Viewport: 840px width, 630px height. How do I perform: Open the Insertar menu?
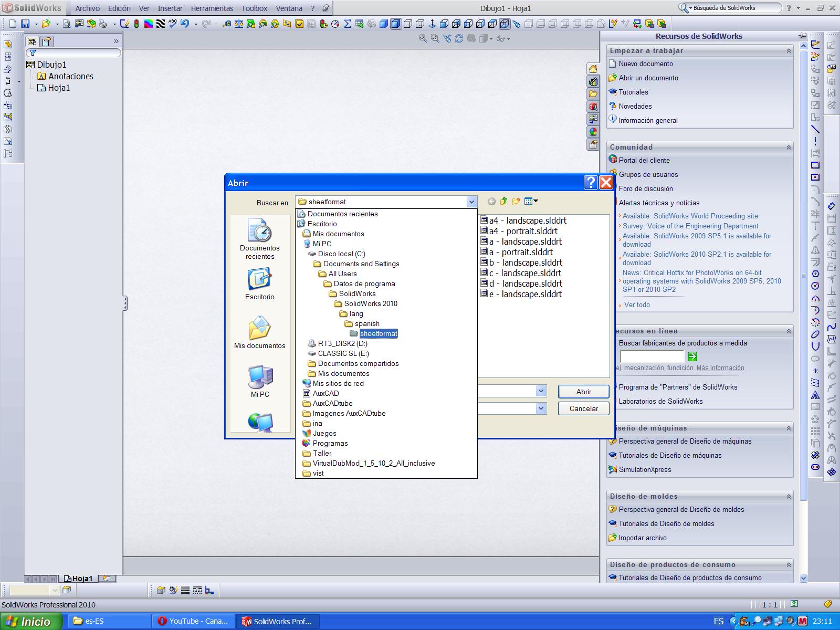[x=170, y=8]
